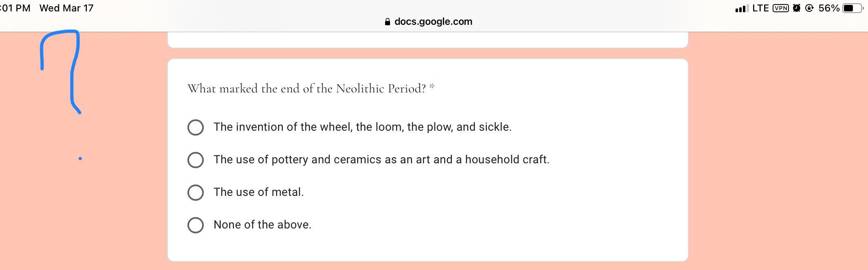Tap the battery icon in status bar
868x270 pixels.
click(853, 8)
